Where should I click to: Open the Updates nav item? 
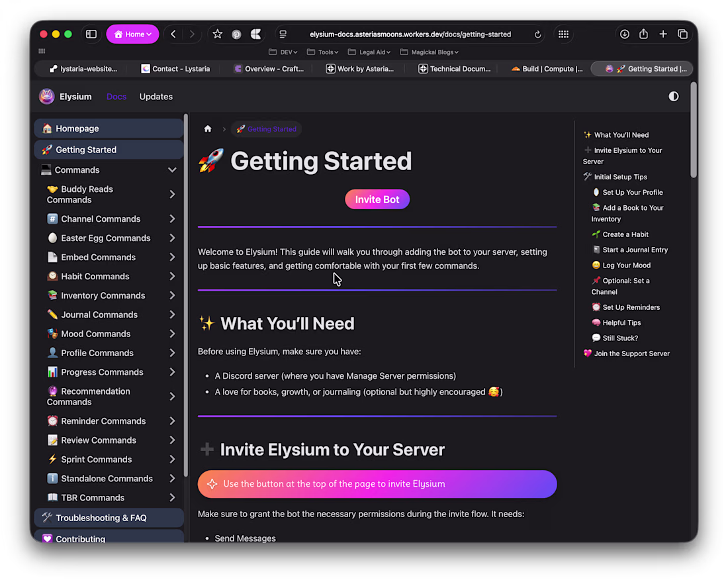point(156,97)
